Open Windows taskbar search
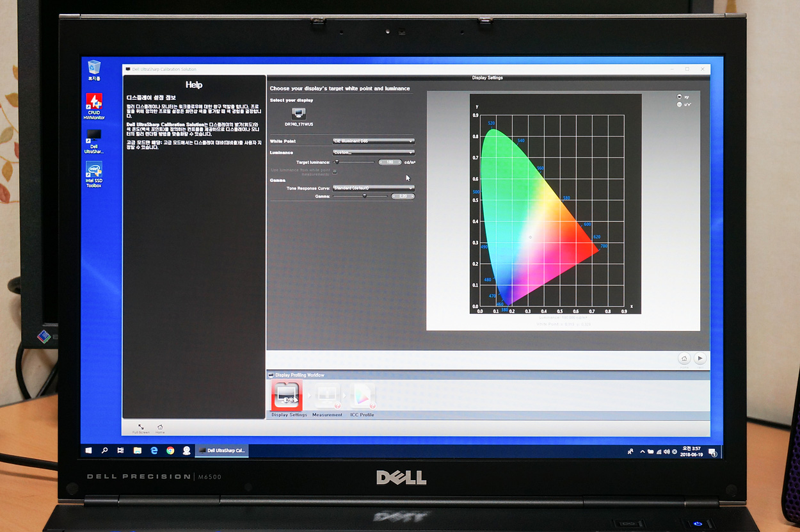Image resolution: width=800 pixels, height=532 pixels. tap(105, 451)
